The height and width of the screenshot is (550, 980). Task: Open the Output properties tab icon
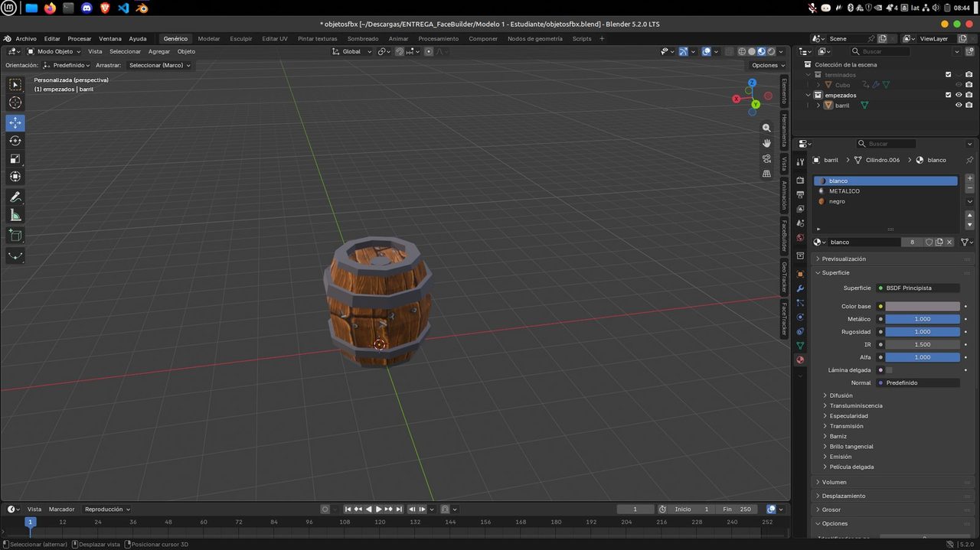coord(800,194)
